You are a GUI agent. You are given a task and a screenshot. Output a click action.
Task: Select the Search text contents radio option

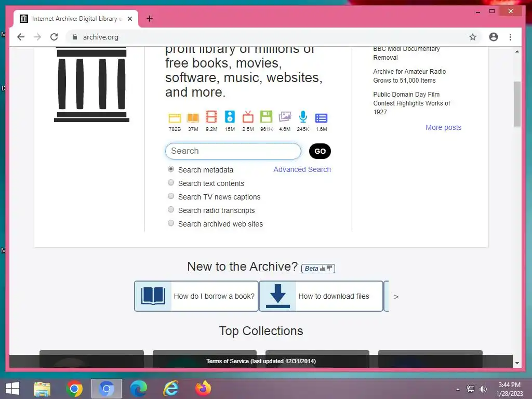171,182
